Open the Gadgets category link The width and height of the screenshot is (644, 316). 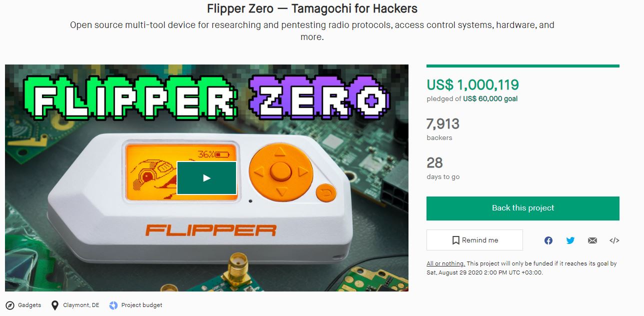(x=29, y=305)
